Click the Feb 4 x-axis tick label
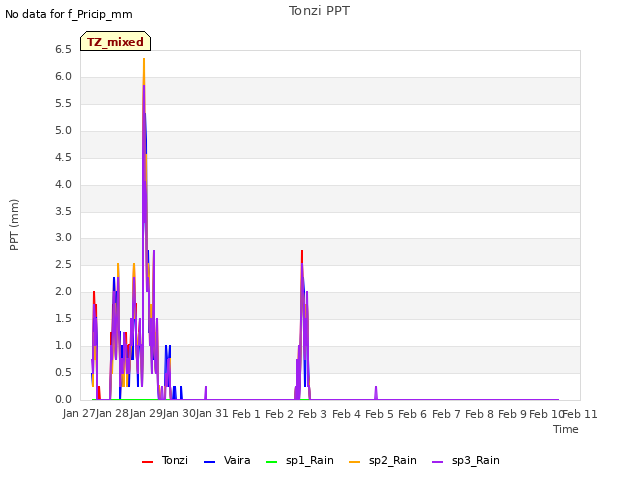The width and height of the screenshot is (640, 480). pyautogui.click(x=346, y=414)
